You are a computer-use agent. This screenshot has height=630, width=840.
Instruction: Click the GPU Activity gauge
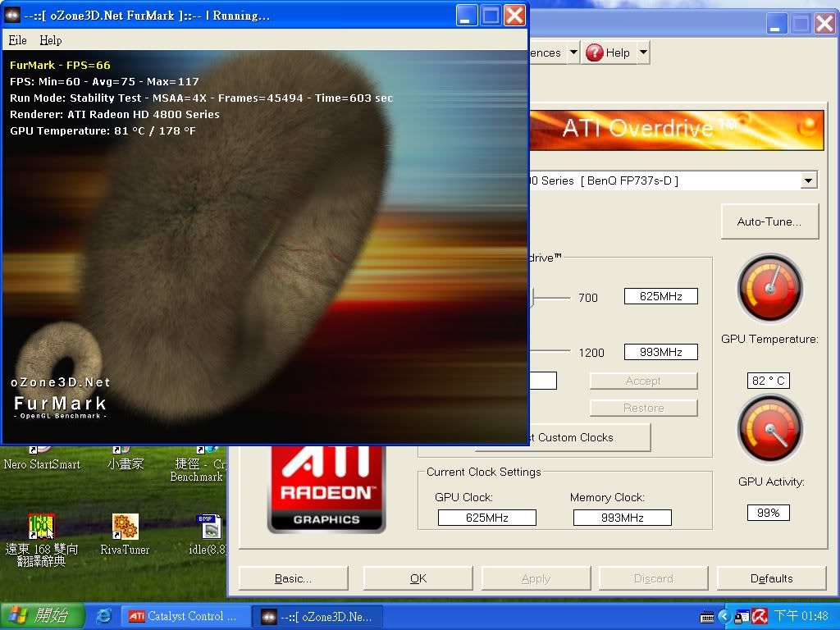pyautogui.click(x=769, y=429)
